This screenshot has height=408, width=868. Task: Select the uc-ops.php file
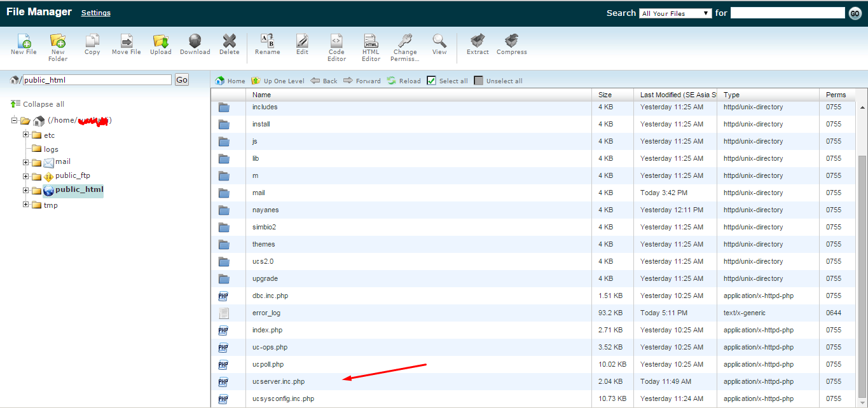pos(534,347)
